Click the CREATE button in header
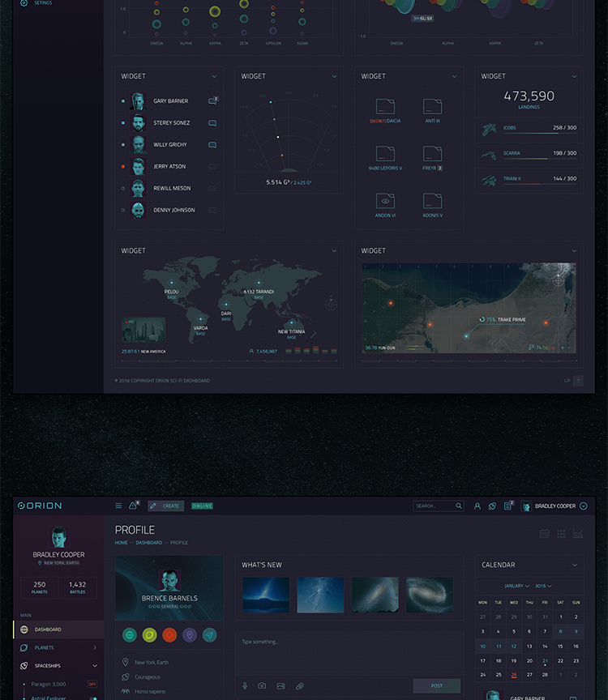608x700 pixels. (166, 506)
